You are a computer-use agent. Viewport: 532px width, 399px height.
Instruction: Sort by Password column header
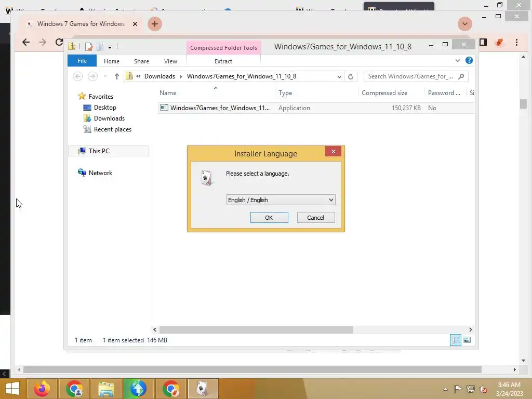tap(445, 93)
